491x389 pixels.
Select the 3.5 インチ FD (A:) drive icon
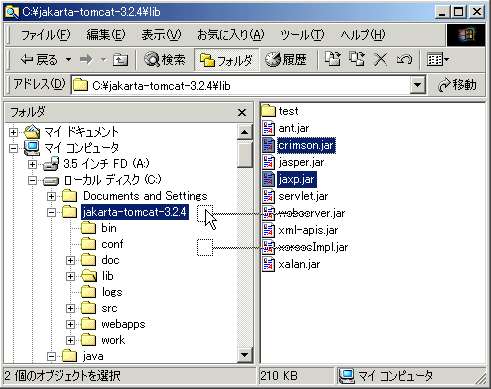click(x=51, y=164)
